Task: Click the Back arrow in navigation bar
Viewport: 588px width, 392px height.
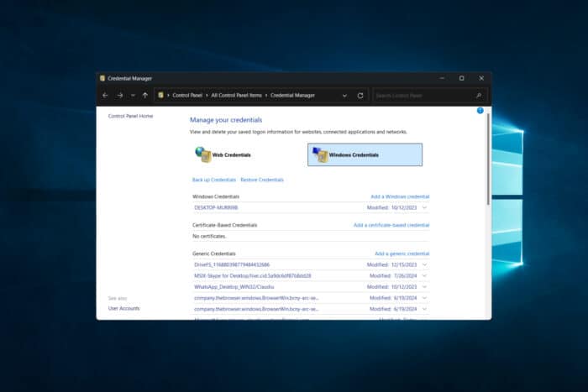Action: [105, 96]
